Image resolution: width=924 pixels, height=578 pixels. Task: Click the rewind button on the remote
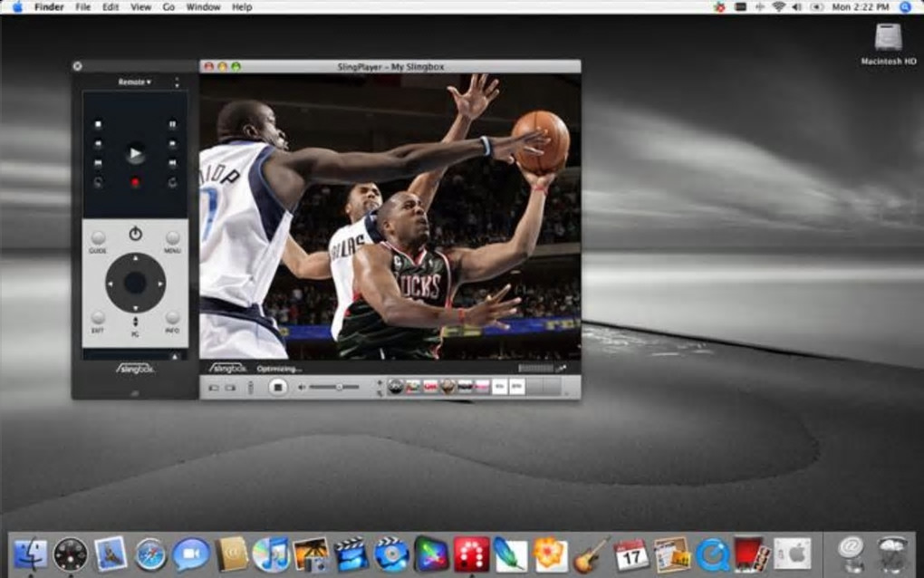(x=99, y=143)
